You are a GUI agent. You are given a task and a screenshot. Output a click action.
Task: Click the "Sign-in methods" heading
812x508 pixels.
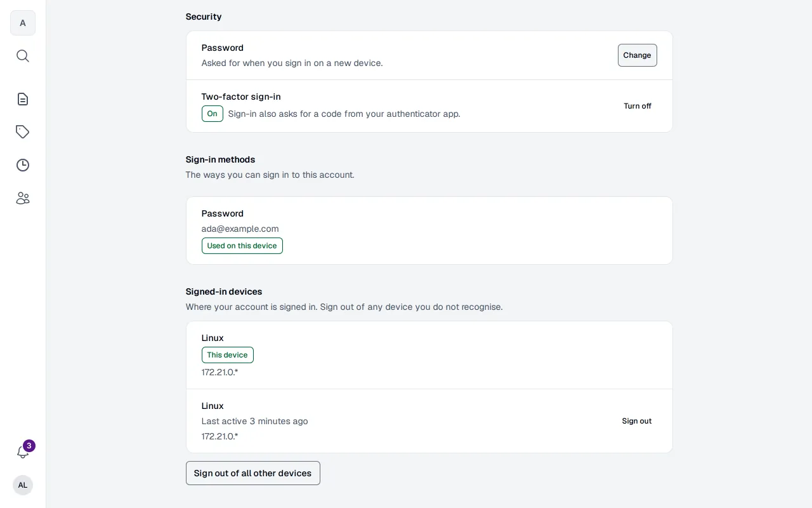point(221,159)
